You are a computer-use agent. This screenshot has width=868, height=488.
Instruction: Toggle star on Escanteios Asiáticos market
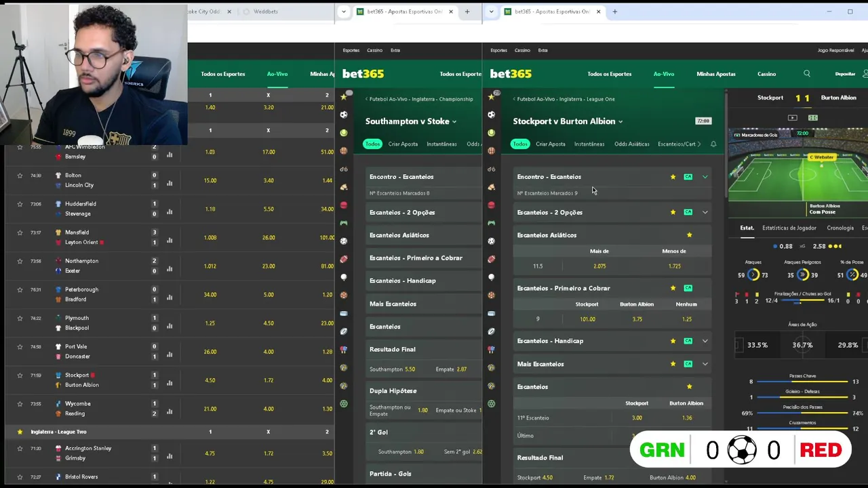pyautogui.click(x=690, y=235)
